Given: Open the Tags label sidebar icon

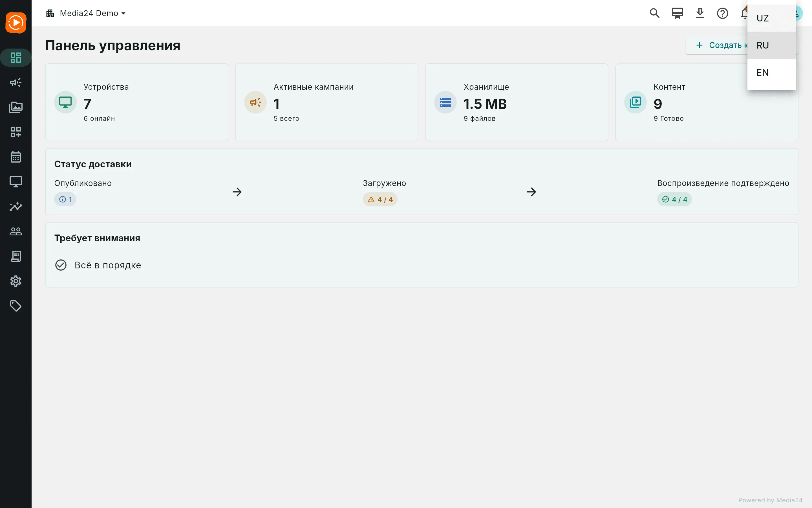Looking at the screenshot, I should click(x=16, y=306).
